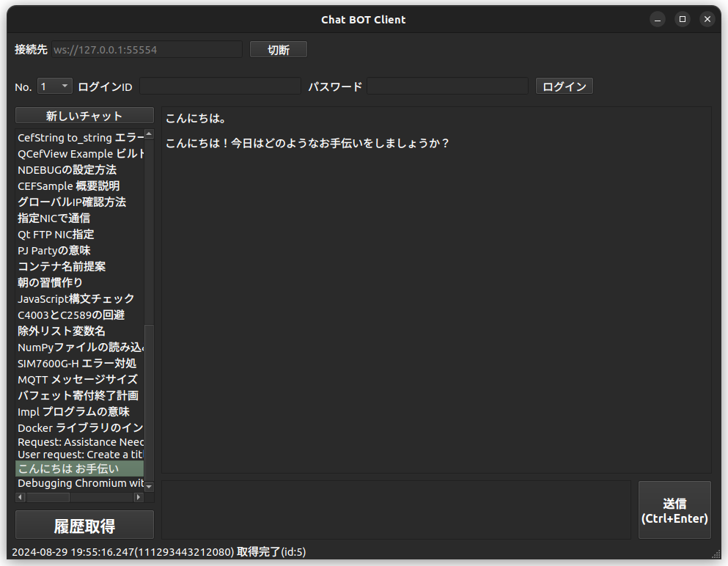The width and height of the screenshot is (728, 566).
Task: Maximize the Chat BOT Client window
Action: 683,20
